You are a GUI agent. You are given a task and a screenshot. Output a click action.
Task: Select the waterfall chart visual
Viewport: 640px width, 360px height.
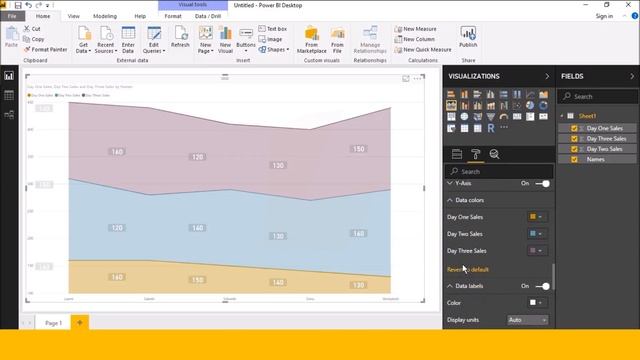[504, 106]
